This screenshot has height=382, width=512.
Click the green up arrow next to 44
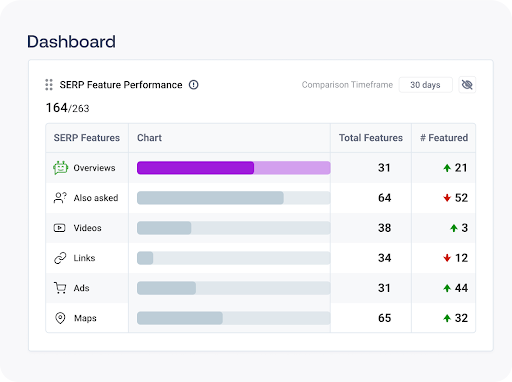pos(447,288)
